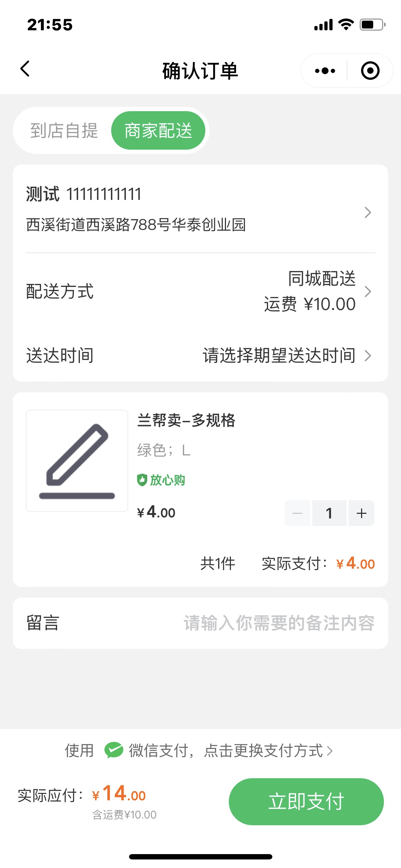
Task: Select the 商家配送 delivery tab
Action: tap(158, 130)
